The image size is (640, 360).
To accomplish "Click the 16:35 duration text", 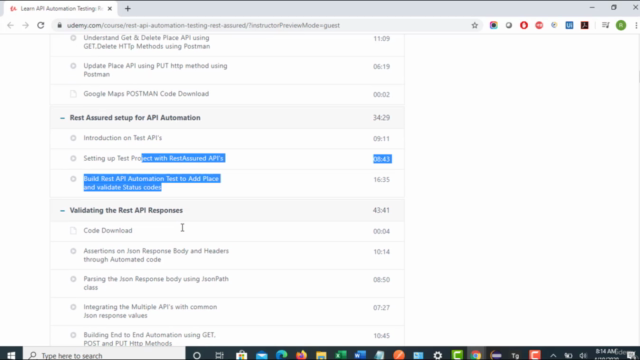I will click(381, 180).
